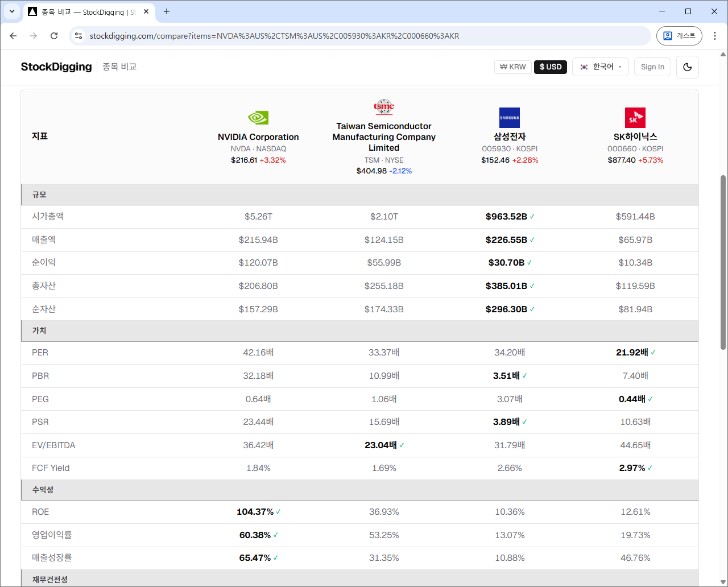Screen dimensions: 728x587
Task: Go back with the browser back arrow
Action: 13,36
